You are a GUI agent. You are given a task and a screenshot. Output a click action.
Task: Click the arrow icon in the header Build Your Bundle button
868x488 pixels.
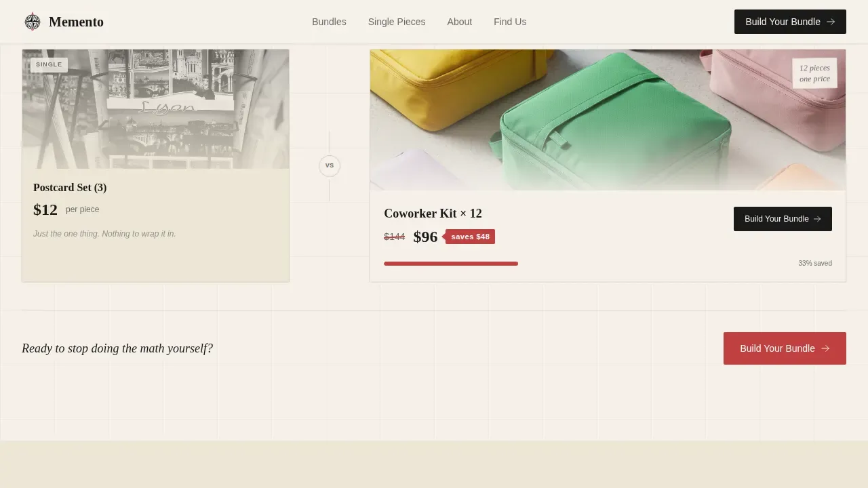point(831,22)
